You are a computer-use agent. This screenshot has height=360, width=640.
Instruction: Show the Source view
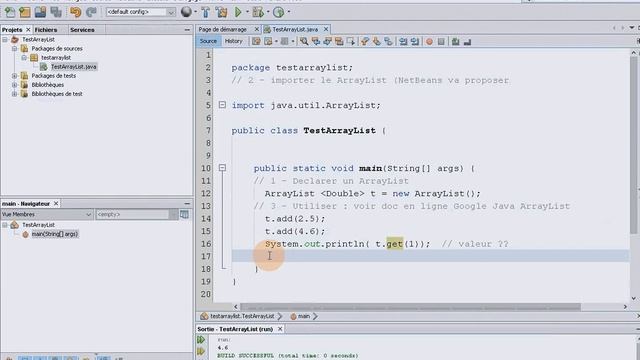(x=208, y=41)
